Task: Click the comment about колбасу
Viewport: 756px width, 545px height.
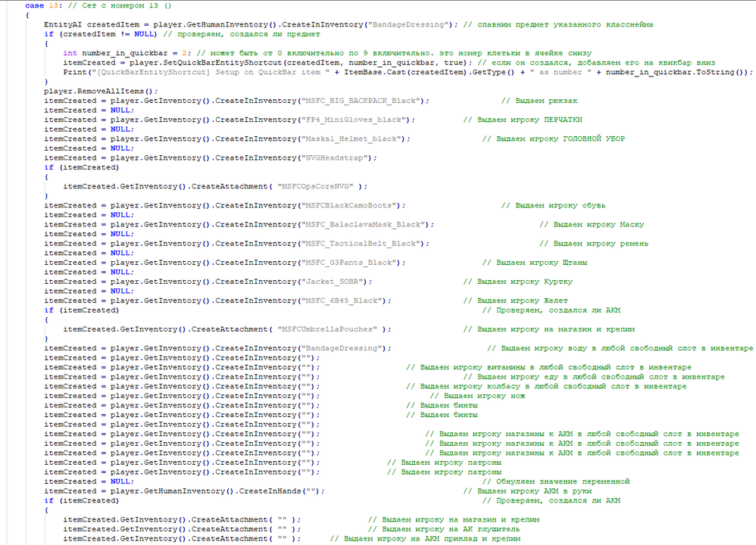Action: coord(546,387)
